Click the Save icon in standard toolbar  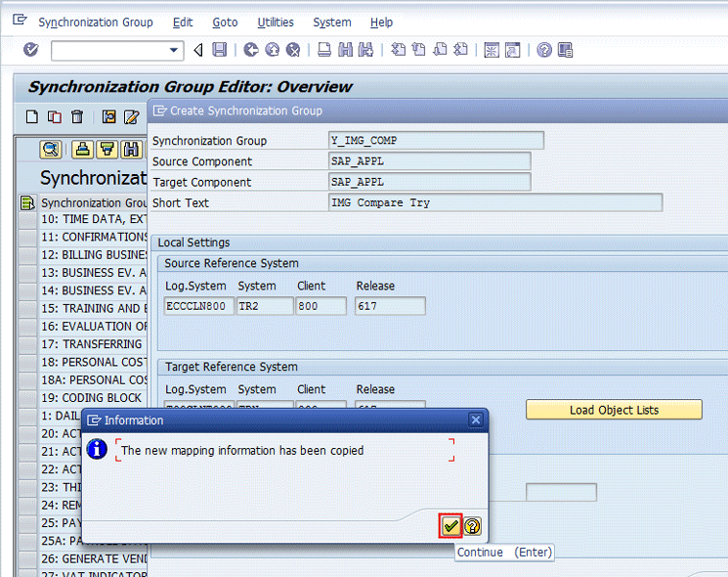220,50
